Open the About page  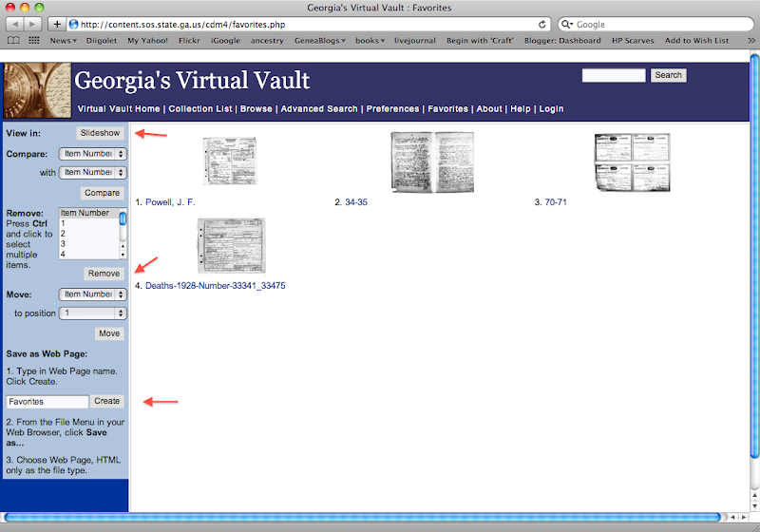[x=489, y=109]
